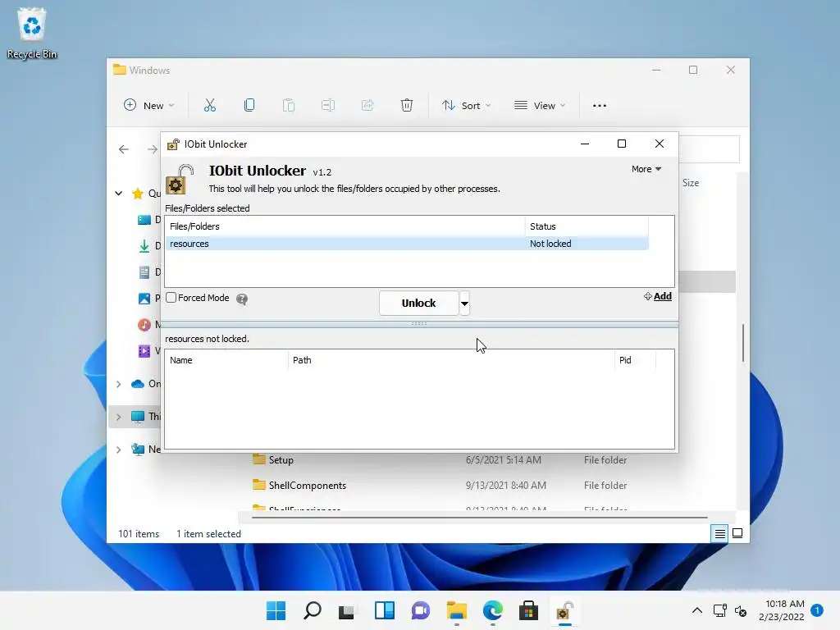
Task: Click the Explorer horizontal scrollbar
Action: pos(479,518)
